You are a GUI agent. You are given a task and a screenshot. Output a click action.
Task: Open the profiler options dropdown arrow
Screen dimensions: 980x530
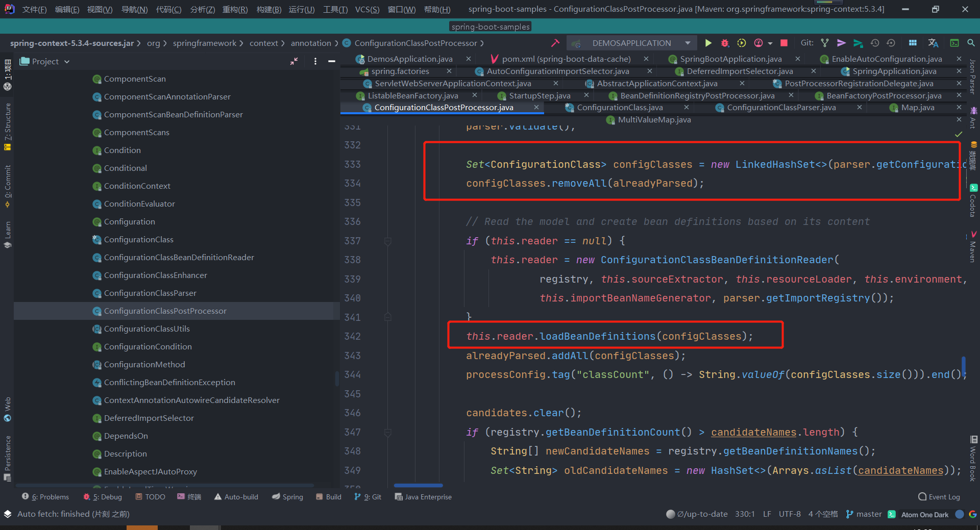click(770, 43)
